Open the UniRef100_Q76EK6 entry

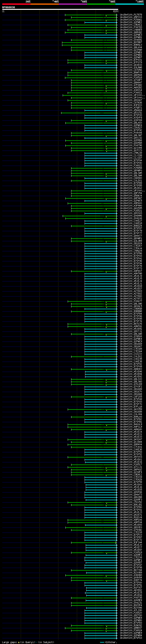(131, 336)
